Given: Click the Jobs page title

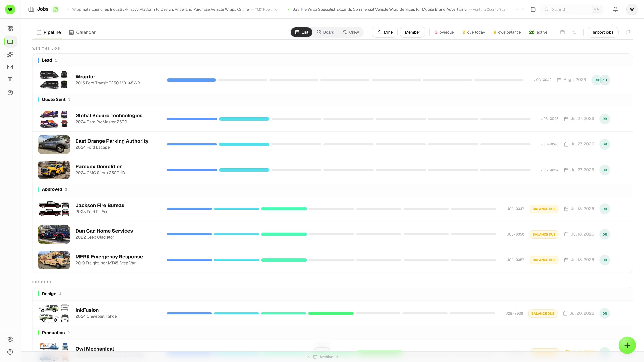Looking at the screenshot, I should click(x=43, y=9).
